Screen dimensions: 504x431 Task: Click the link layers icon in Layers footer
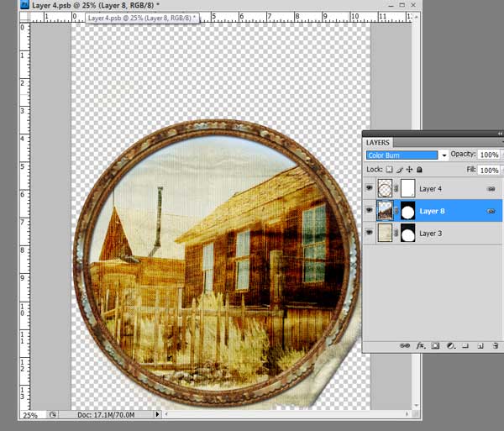click(406, 345)
